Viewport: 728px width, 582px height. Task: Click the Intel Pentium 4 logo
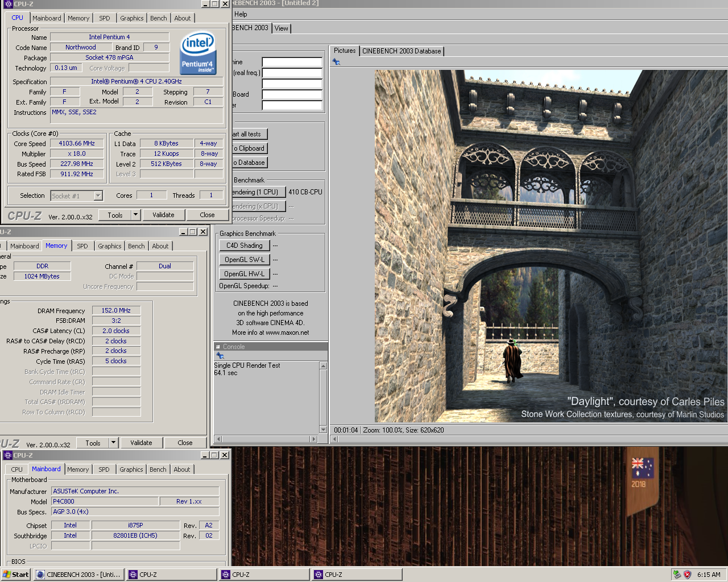click(198, 53)
